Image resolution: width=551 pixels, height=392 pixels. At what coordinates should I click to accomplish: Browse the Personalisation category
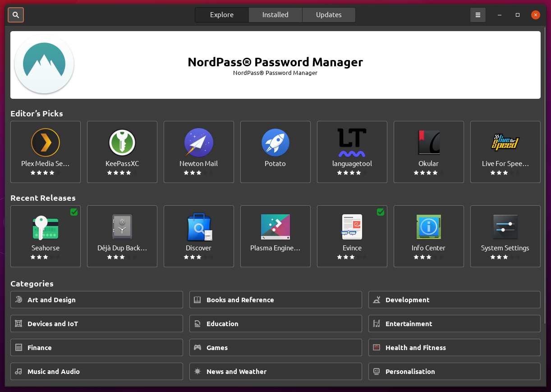[455, 371]
